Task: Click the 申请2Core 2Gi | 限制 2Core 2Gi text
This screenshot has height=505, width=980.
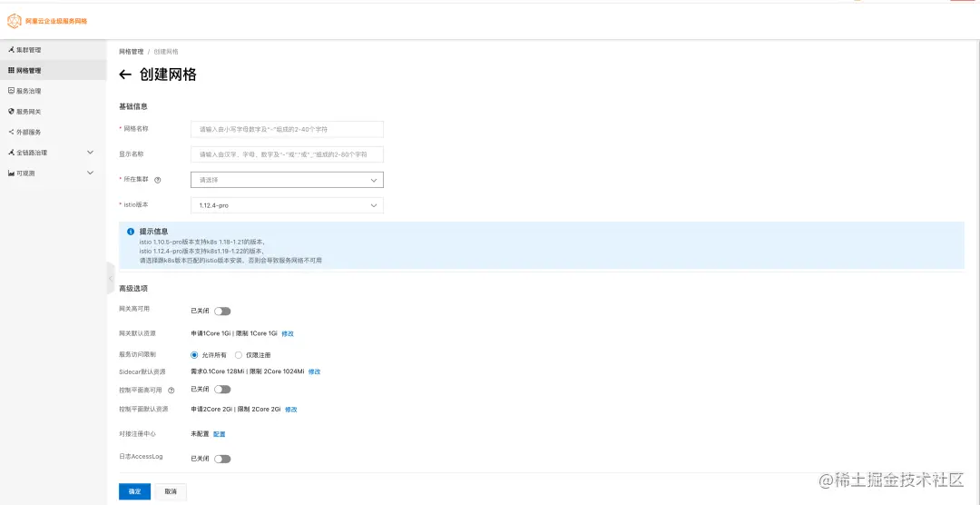Action: click(x=236, y=410)
